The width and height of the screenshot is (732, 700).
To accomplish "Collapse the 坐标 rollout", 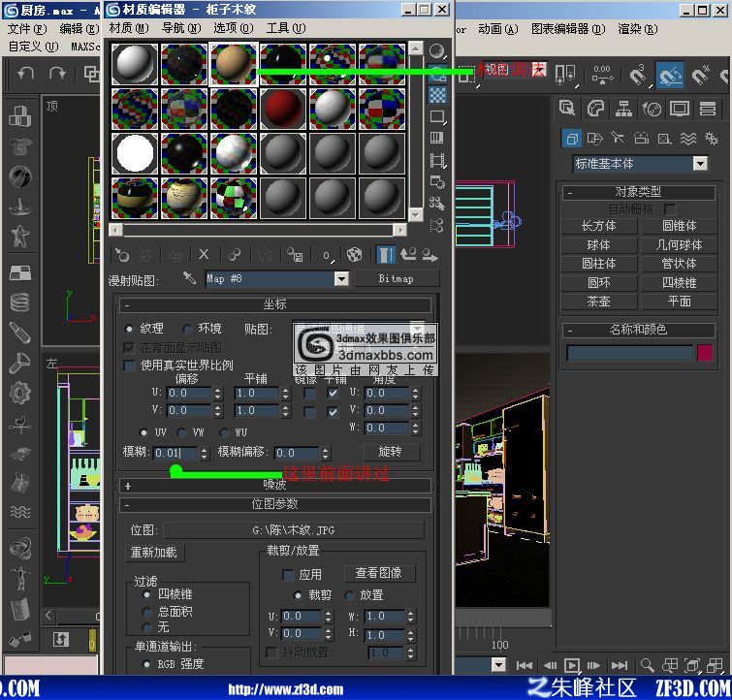I will (274, 304).
